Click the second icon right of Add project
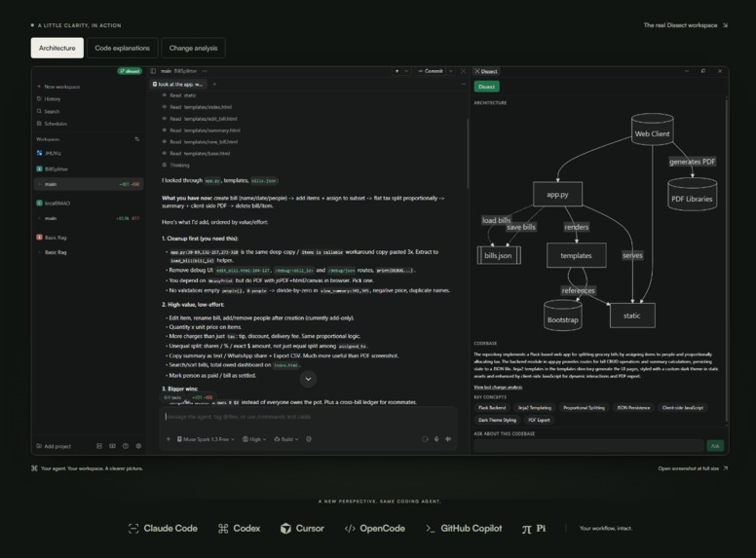 [112, 446]
